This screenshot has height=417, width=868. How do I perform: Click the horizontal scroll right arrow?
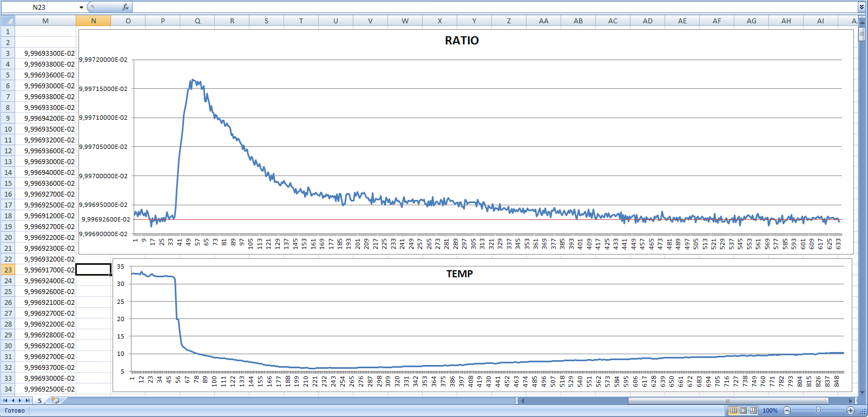[x=850, y=401]
